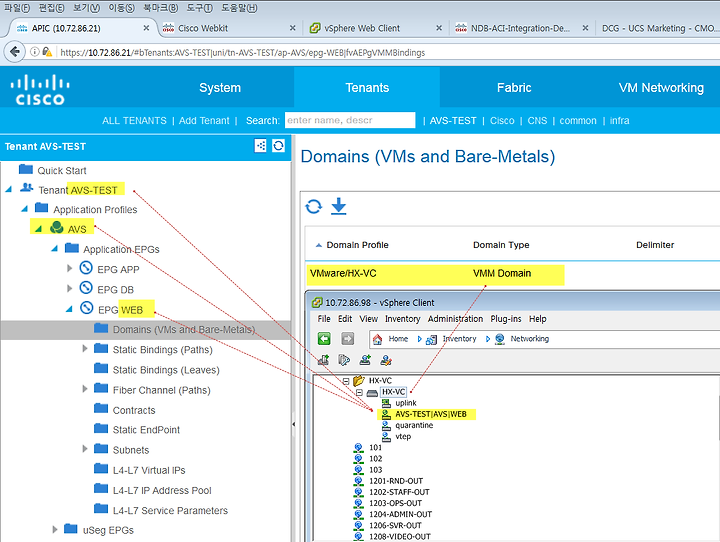Click the CNS tenant link

click(537, 120)
